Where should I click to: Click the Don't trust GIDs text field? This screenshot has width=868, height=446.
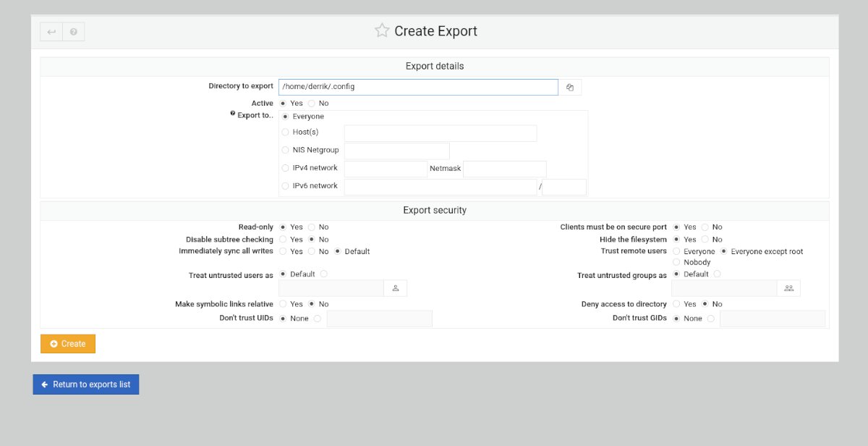(x=773, y=319)
